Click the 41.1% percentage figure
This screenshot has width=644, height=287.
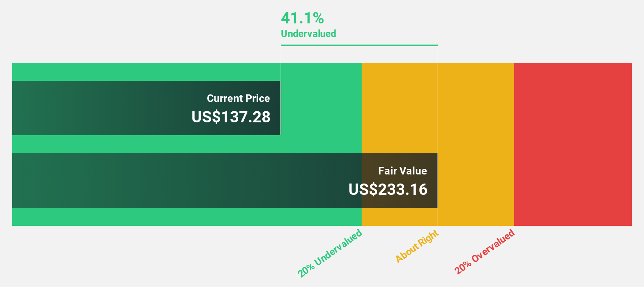coord(302,18)
